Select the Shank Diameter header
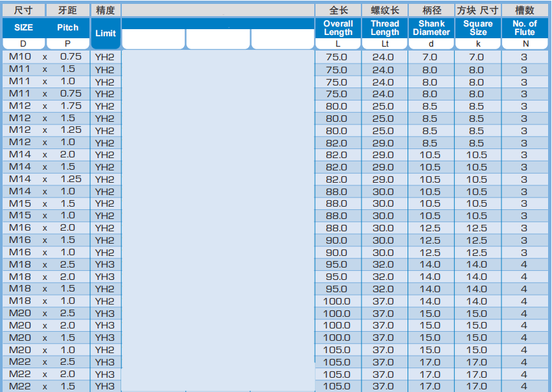Image resolution: width=552 pixels, height=392 pixels. (x=431, y=28)
